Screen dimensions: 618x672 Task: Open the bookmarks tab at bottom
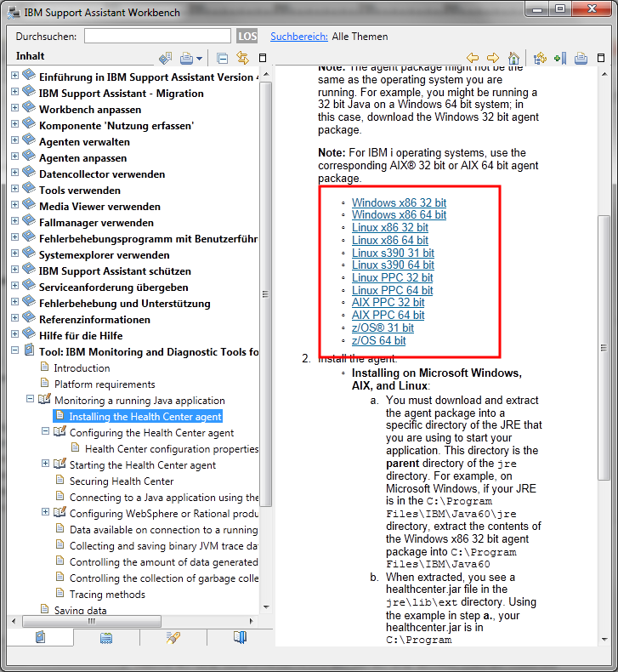click(x=240, y=637)
